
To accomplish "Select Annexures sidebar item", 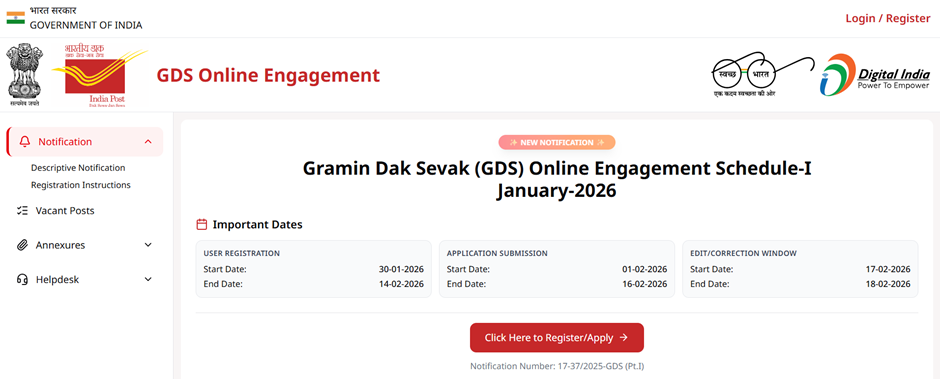I will [x=85, y=245].
